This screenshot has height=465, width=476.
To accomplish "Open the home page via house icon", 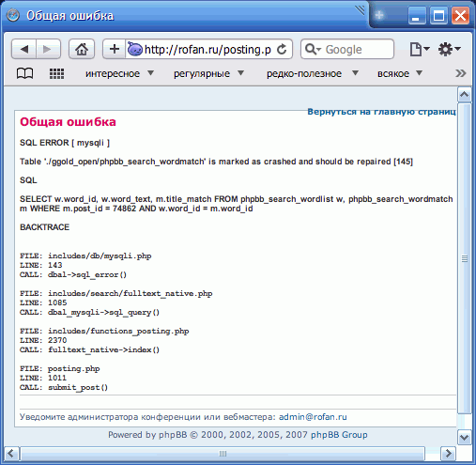I will point(82,49).
